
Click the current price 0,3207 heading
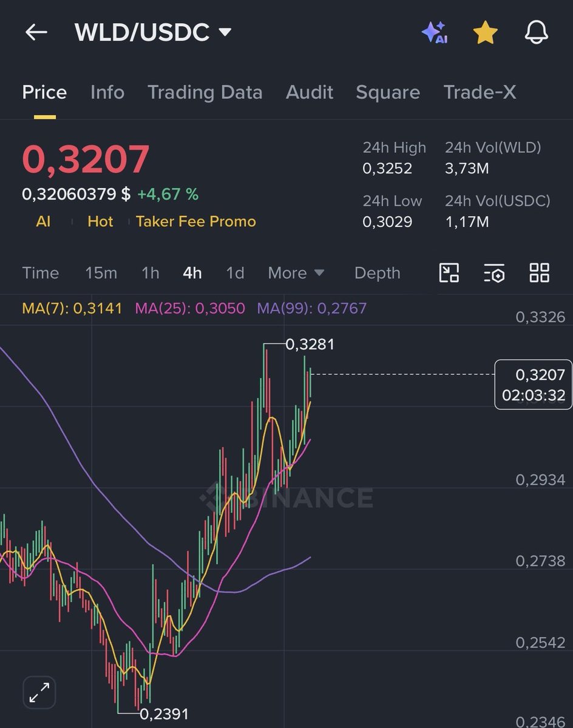pyautogui.click(x=86, y=159)
